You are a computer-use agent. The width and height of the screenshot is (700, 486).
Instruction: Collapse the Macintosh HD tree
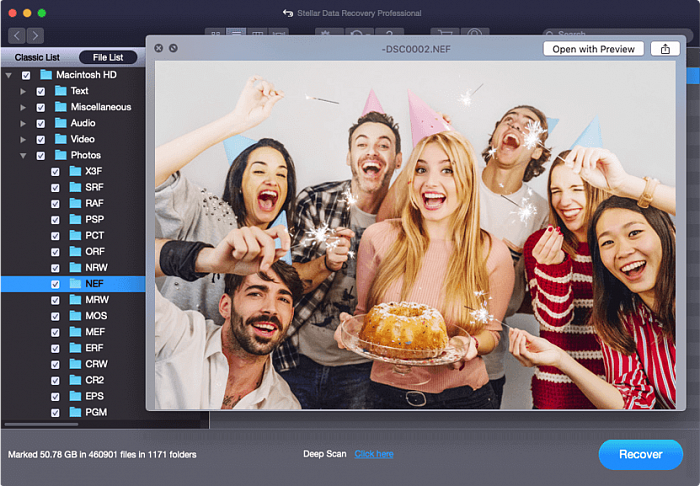[9, 75]
